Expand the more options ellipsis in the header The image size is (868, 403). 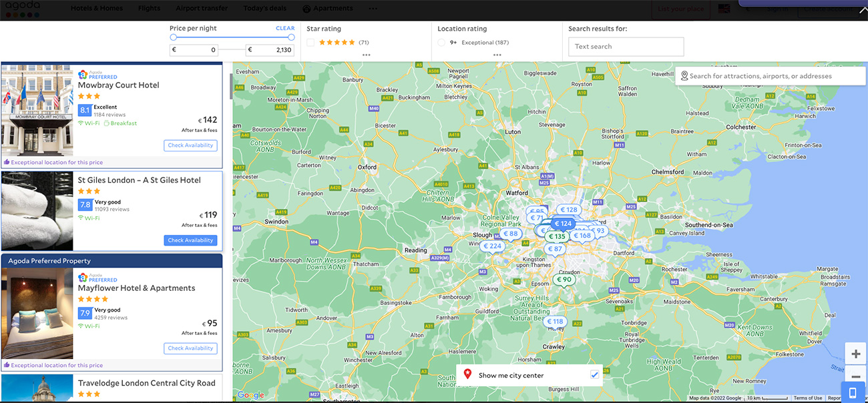(373, 9)
